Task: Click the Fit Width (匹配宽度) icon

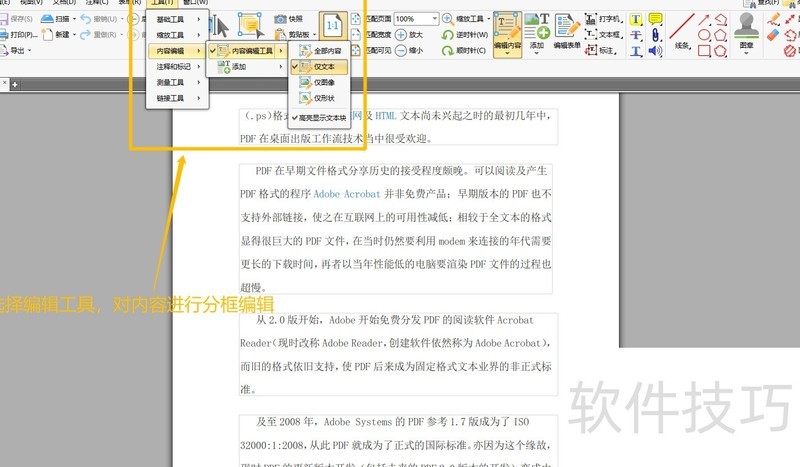Action: (x=356, y=35)
